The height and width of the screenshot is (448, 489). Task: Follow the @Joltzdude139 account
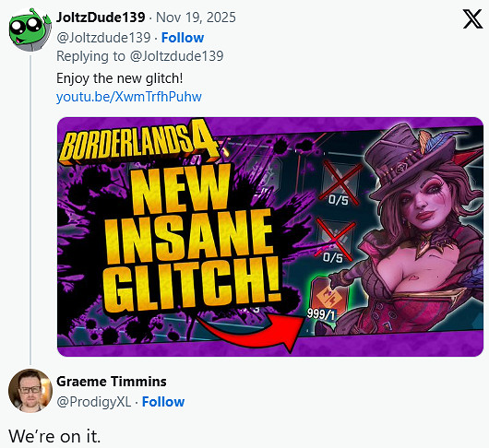tap(183, 38)
